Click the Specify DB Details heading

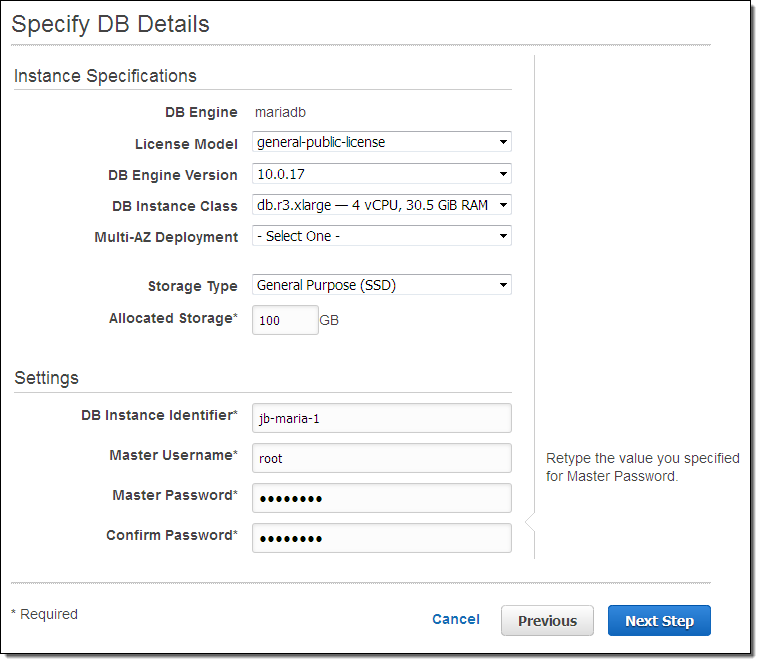110,24
